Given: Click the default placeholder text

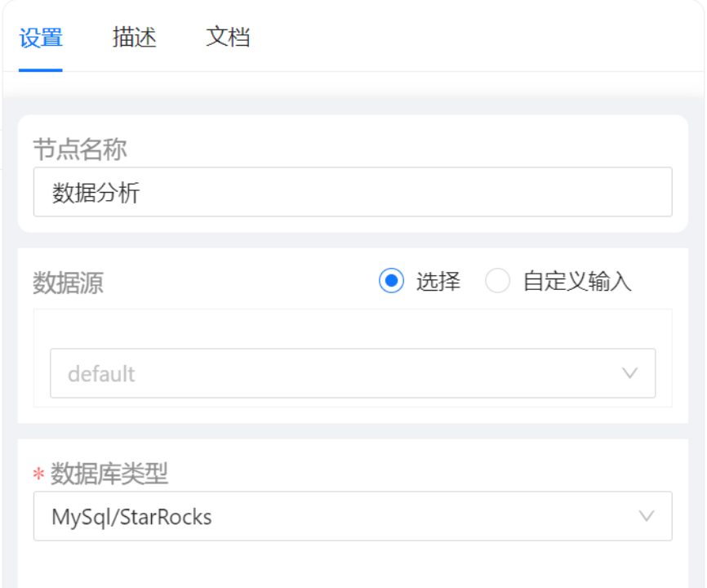Looking at the screenshot, I should 101,374.
